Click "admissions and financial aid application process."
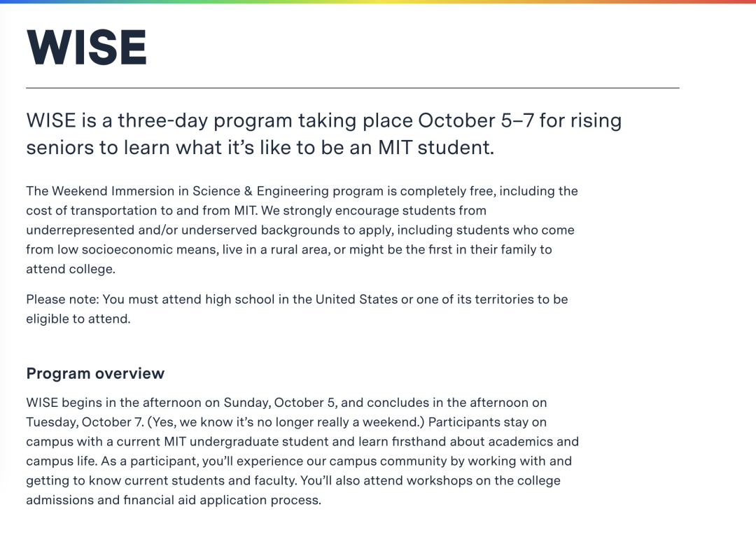 point(174,501)
